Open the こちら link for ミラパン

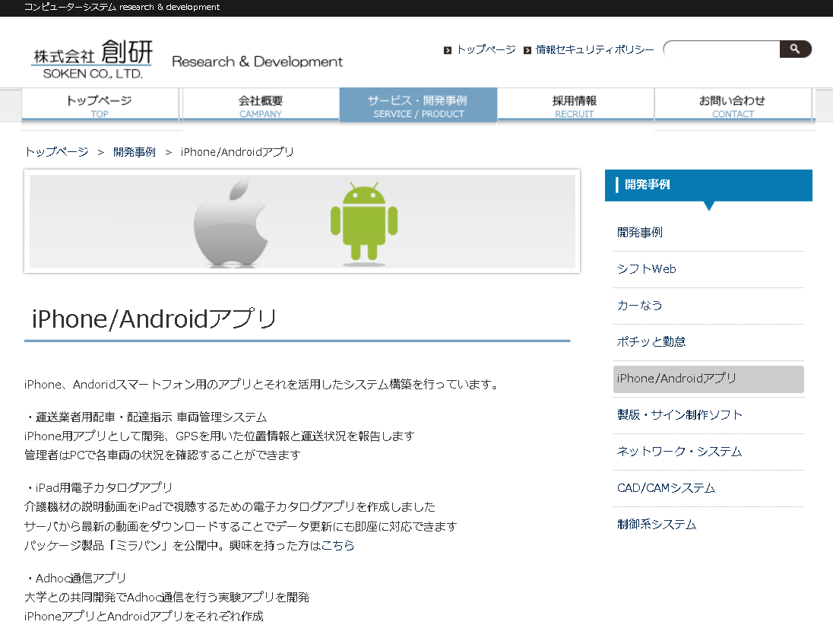pyautogui.click(x=337, y=546)
